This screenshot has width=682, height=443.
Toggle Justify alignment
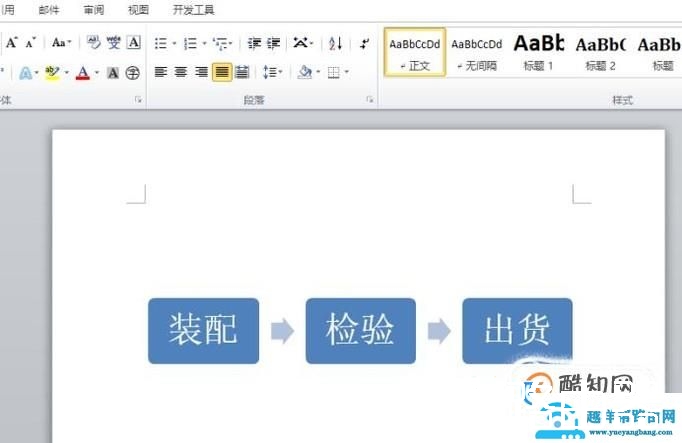coord(222,72)
